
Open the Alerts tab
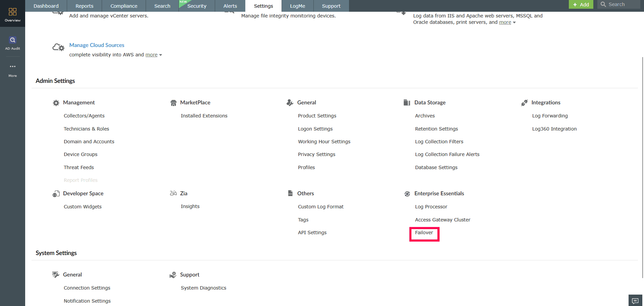230,6
